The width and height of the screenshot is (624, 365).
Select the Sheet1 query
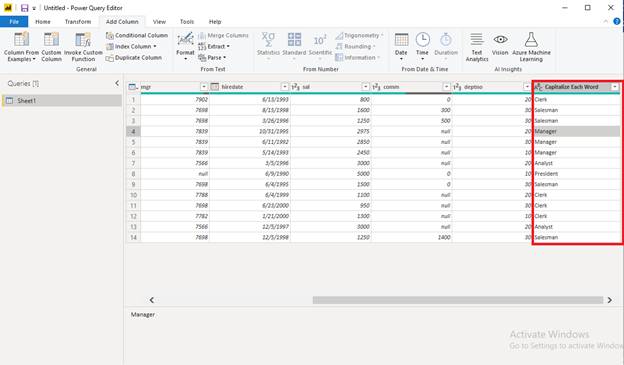62,101
